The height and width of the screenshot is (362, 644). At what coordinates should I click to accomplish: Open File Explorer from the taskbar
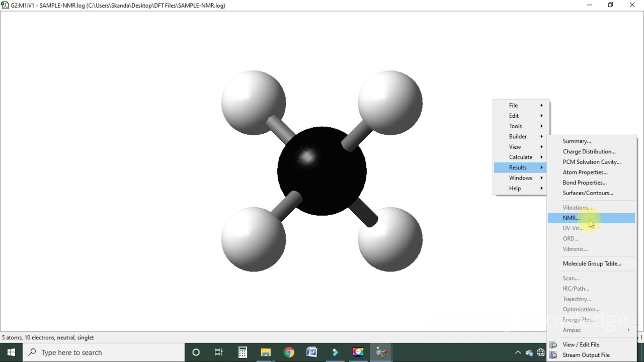point(266,352)
